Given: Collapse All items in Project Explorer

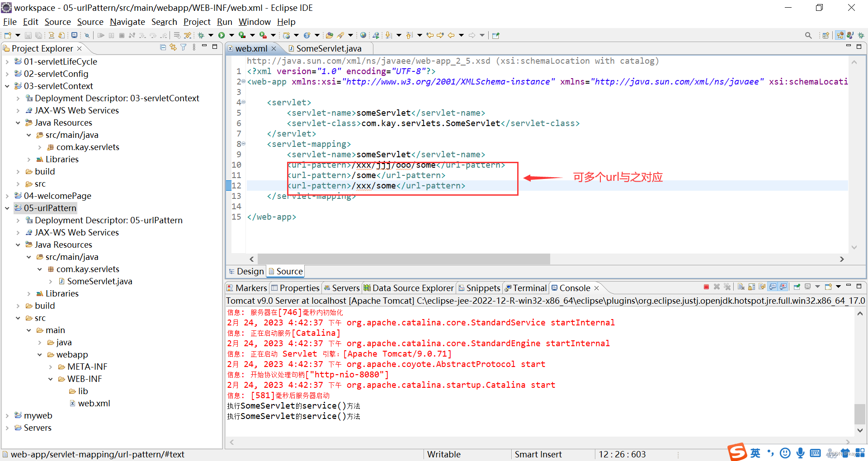Looking at the screenshot, I should (x=162, y=47).
